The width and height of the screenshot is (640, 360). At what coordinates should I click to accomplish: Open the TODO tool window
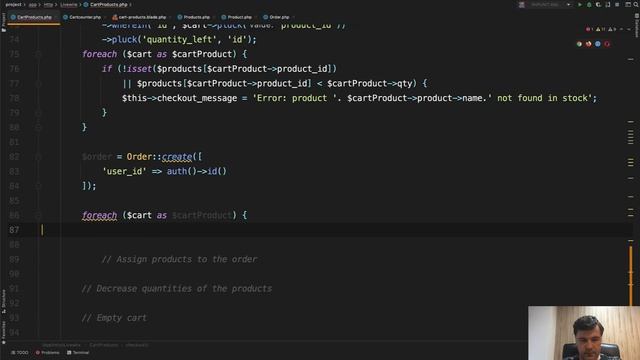coord(20,353)
